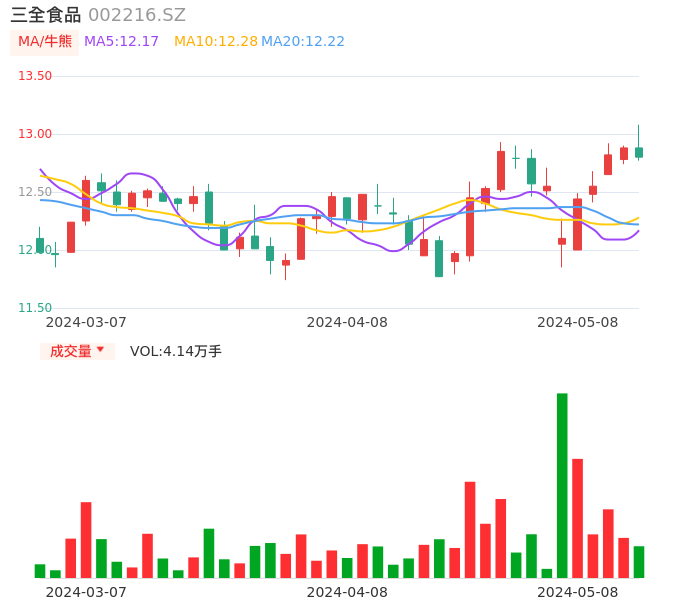Click the 13.50 price axis label
The height and width of the screenshot is (606, 686).
35,76
